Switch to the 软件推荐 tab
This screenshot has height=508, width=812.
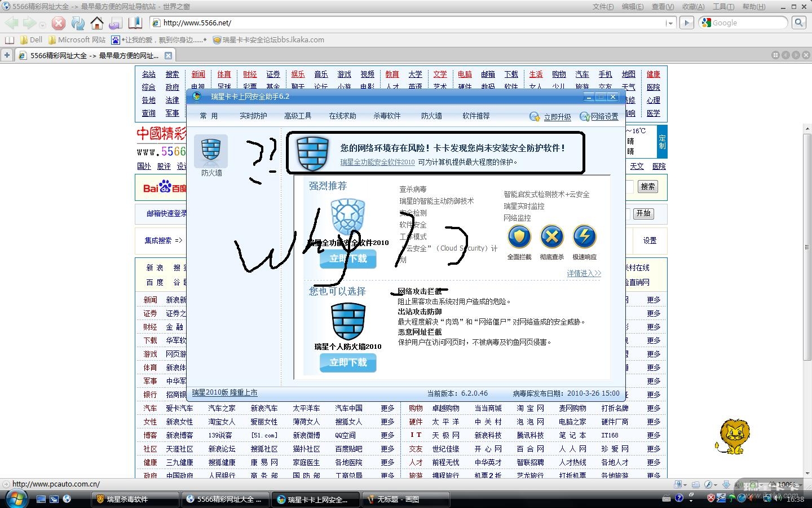click(x=476, y=116)
